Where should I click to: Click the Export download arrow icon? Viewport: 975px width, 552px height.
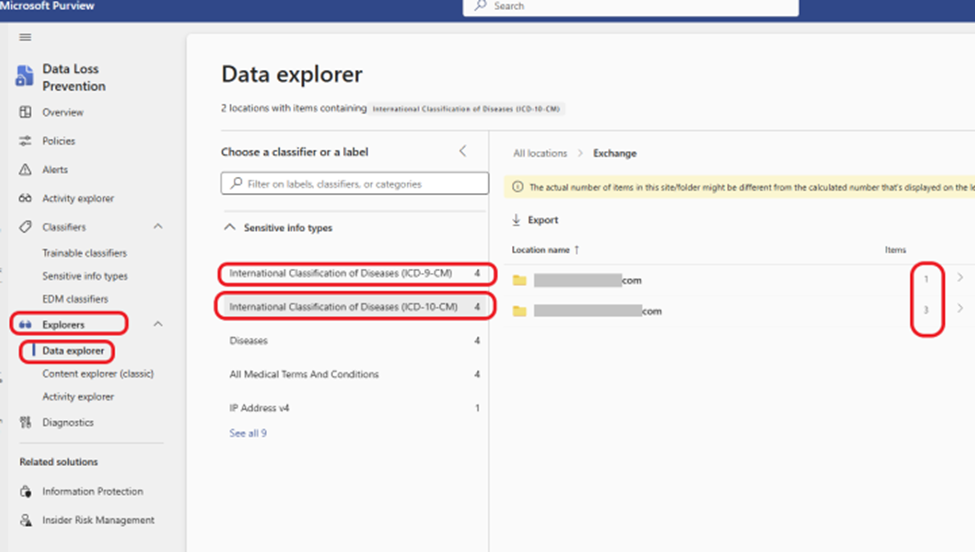point(516,219)
